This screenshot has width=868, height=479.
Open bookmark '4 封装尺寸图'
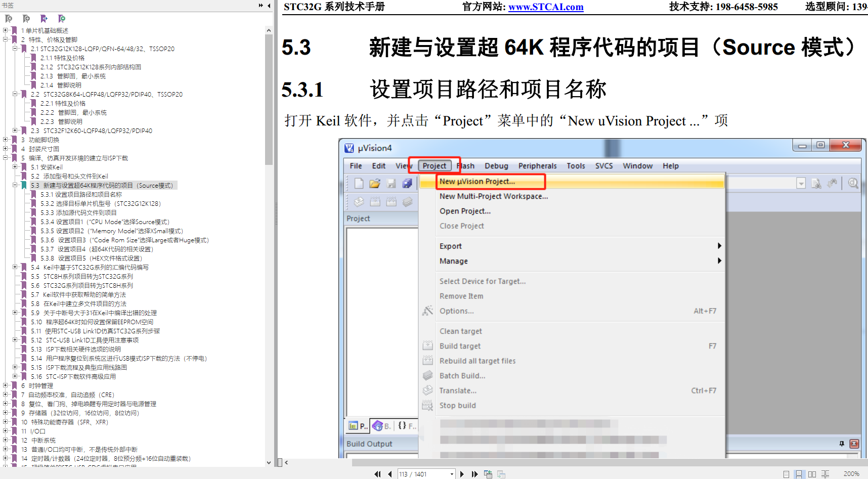(40, 149)
